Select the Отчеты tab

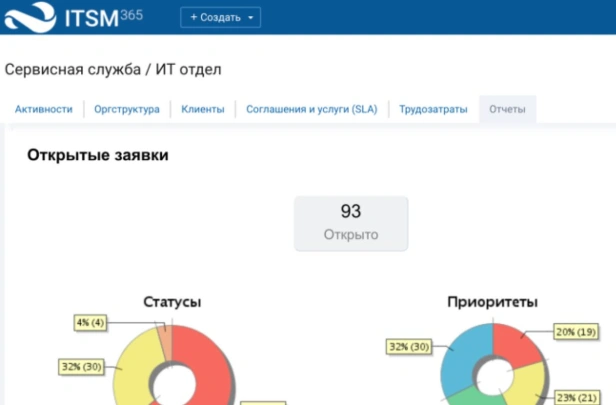point(507,109)
